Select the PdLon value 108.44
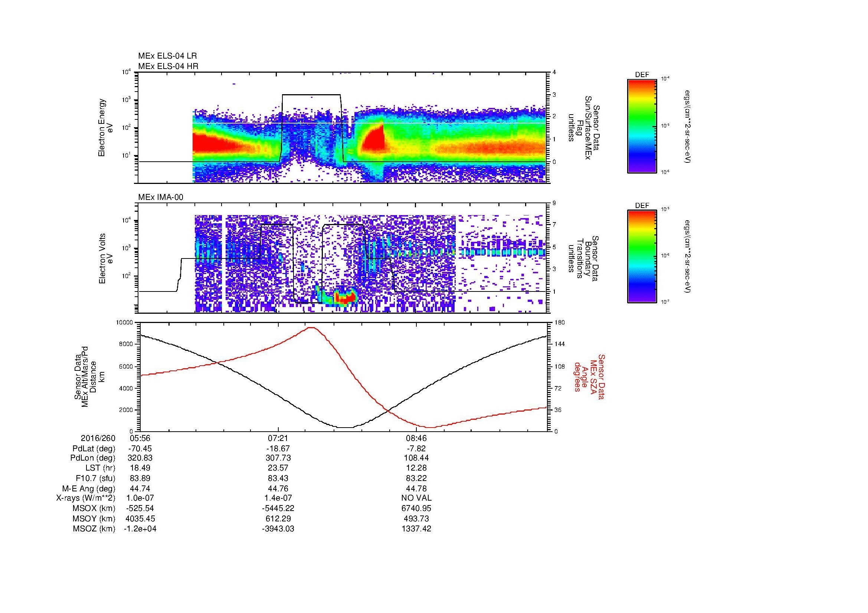868x613 pixels. coord(416,458)
